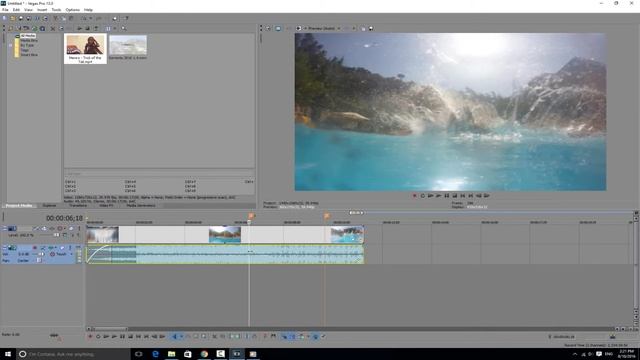Insert a marker with the marker icon

pyautogui.click(x=265, y=336)
